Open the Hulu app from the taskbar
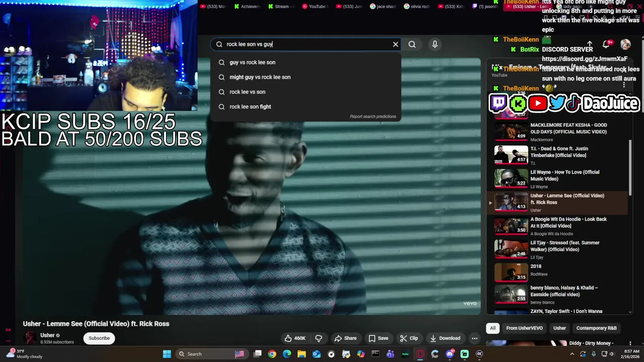644x362 pixels. [406, 354]
